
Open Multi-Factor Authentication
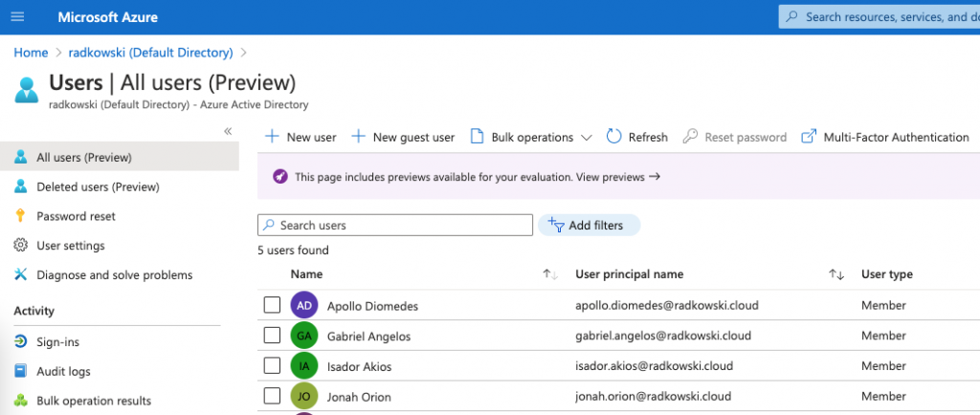point(885,138)
